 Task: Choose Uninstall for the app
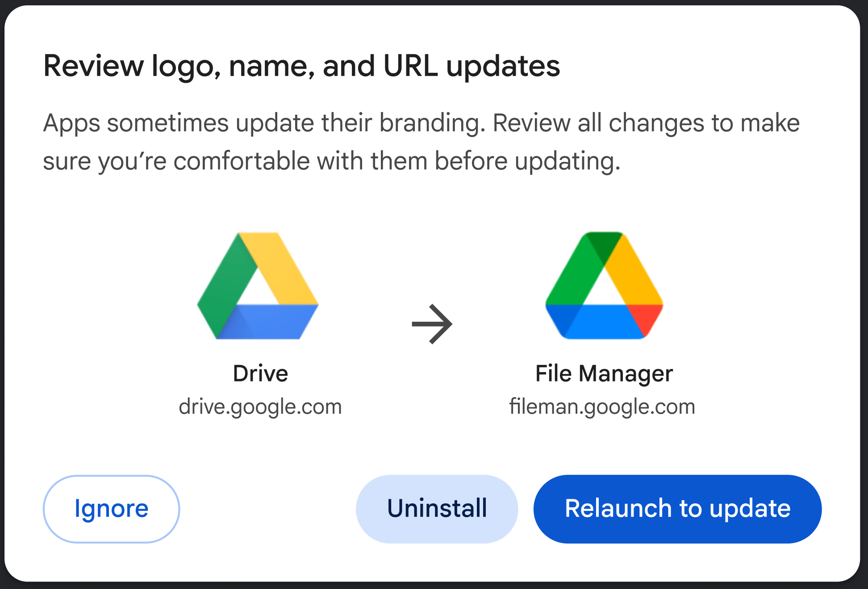(x=437, y=509)
